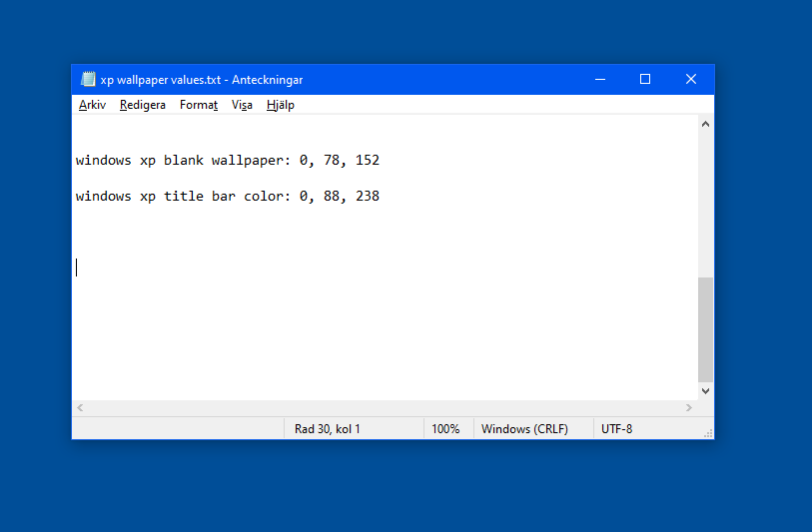The height and width of the screenshot is (532, 812).
Task: Click the 100% zoom status entry
Action: click(x=445, y=429)
